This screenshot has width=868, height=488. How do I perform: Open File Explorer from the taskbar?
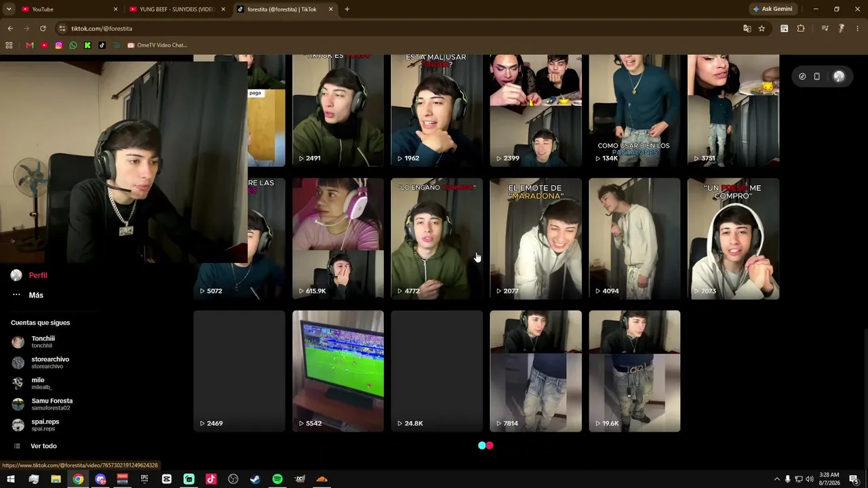56,479
